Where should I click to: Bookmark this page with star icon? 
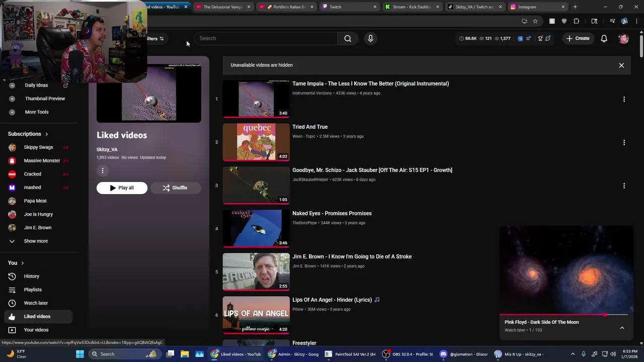[535, 21]
